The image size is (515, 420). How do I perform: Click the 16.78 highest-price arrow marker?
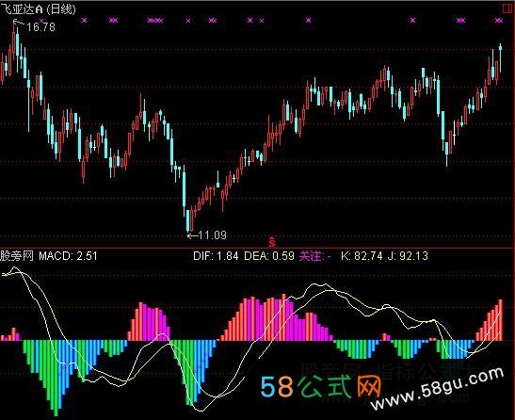[34, 26]
